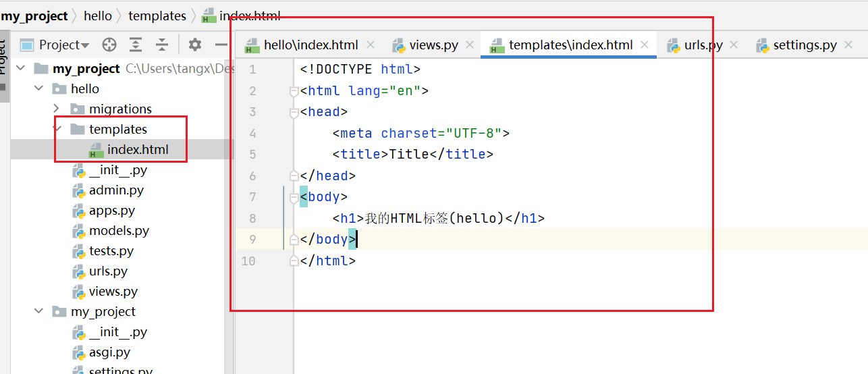The width and height of the screenshot is (868, 374).
Task: Click the h1 line text in editor
Action: (438, 218)
